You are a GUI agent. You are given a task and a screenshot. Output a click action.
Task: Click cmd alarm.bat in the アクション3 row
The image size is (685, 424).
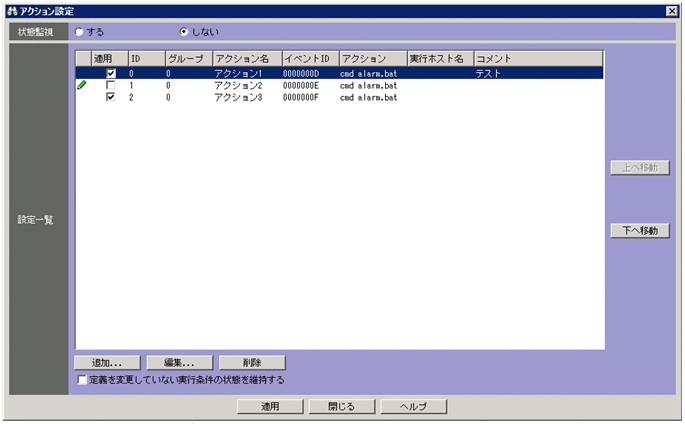click(x=369, y=97)
